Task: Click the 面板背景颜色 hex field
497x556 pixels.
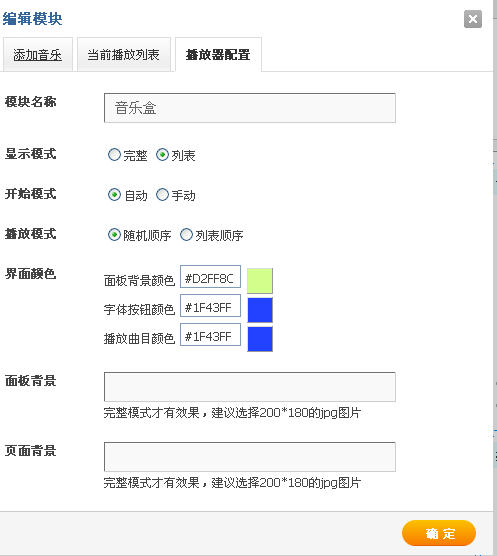Action: pos(210,277)
